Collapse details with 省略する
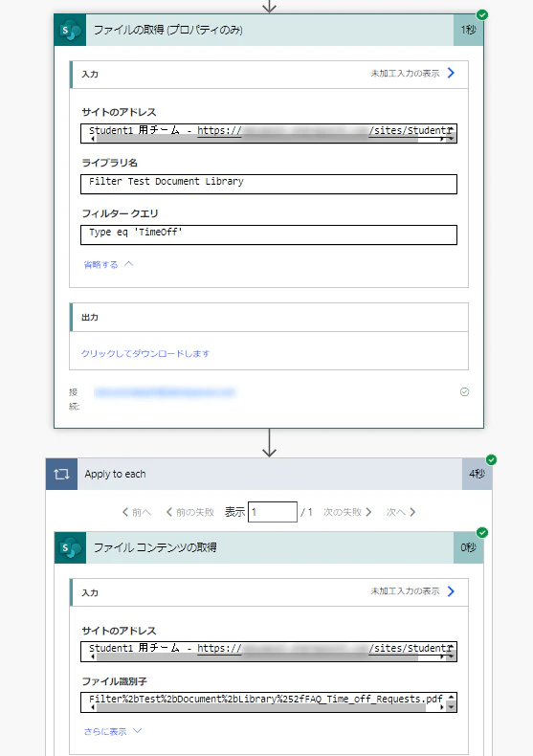 pyautogui.click(x=108, y=264)
